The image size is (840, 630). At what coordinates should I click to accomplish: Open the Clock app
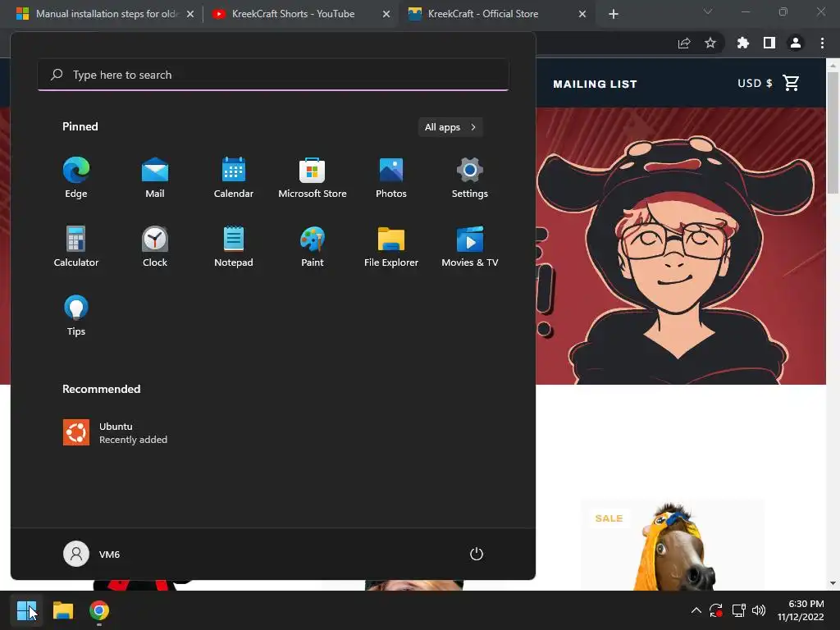[155, 247]
